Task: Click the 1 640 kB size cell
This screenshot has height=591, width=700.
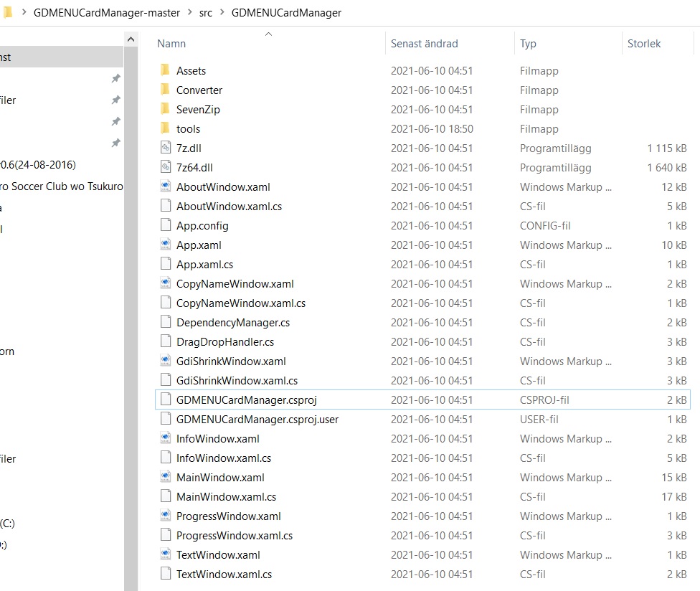Action: pyautogui.click(x=667, y=167)
